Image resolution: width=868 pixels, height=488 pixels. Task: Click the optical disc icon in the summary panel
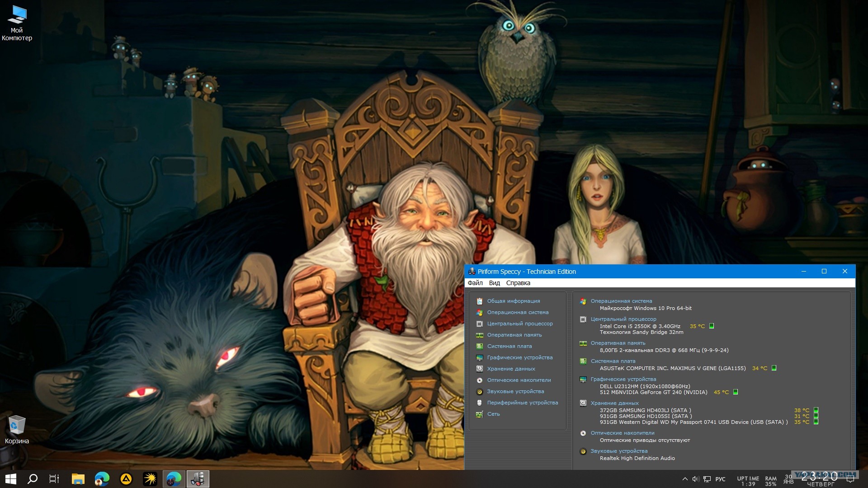(583, 433)
